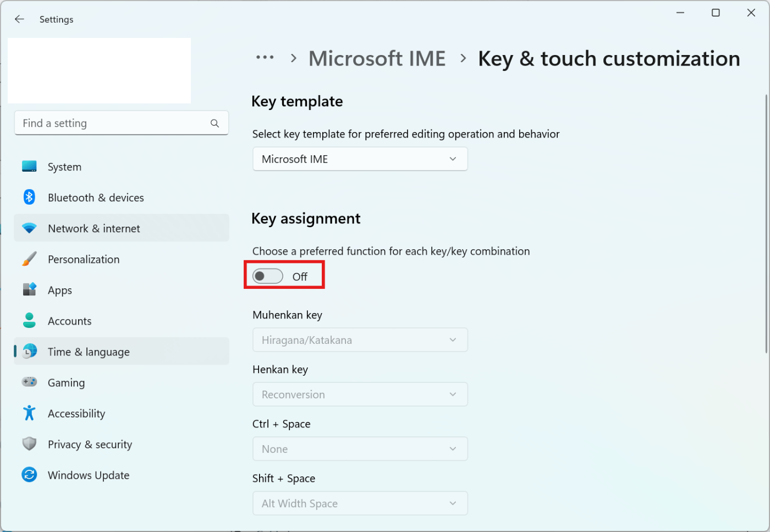Navigate to Microsoft IME breadcrumb
This screenshot has width=770, height=532.
pos(377,58)
